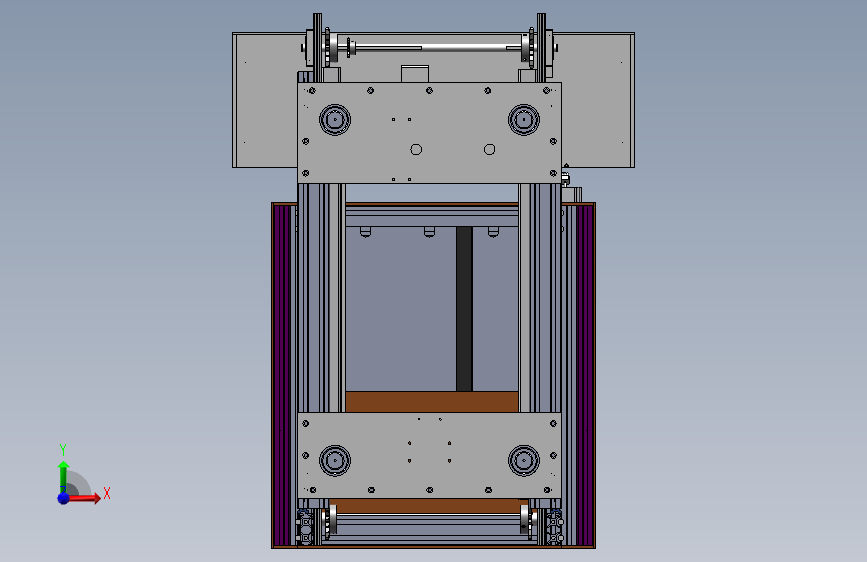Pick the right bearing on the lower plate
867x562 pixels.
[524, 460]
